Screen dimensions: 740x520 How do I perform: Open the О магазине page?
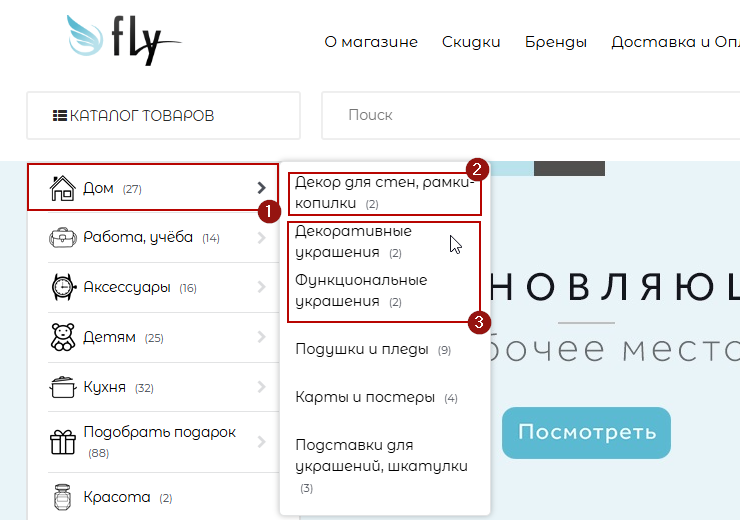[x=371, y=42]
